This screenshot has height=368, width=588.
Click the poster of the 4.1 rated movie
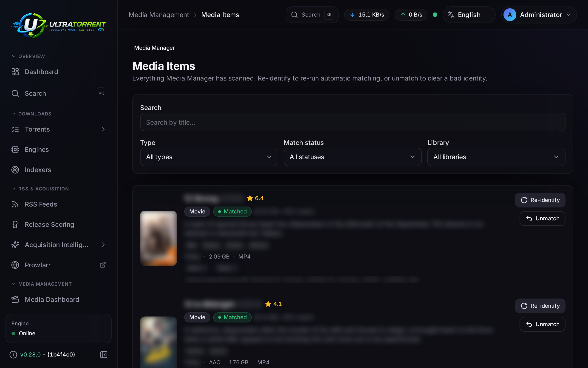point(158,342)
